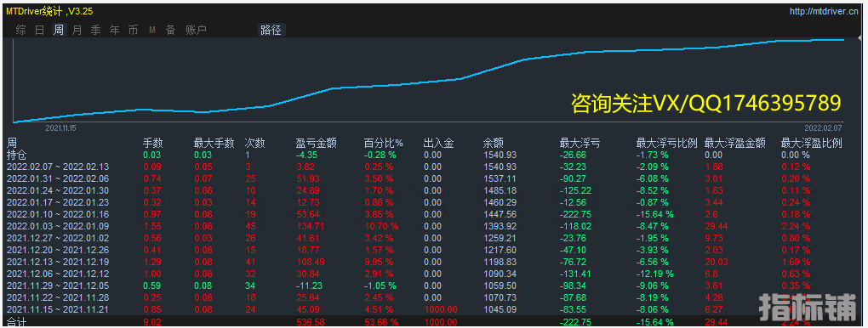The image size is (868, 328).
Task: Switch to the 币 currency tab
Action: pyautogui.click(x=134, y=31)
